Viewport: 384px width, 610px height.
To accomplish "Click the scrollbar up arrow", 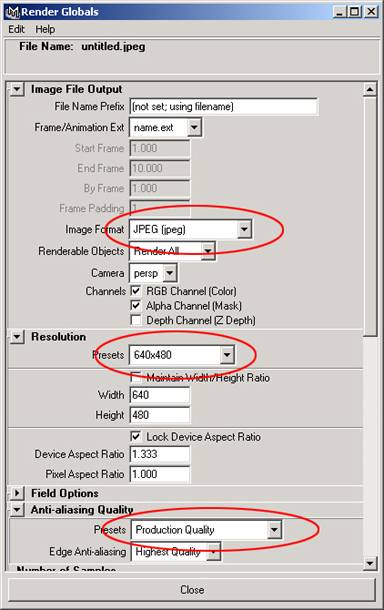I will 370,90.
